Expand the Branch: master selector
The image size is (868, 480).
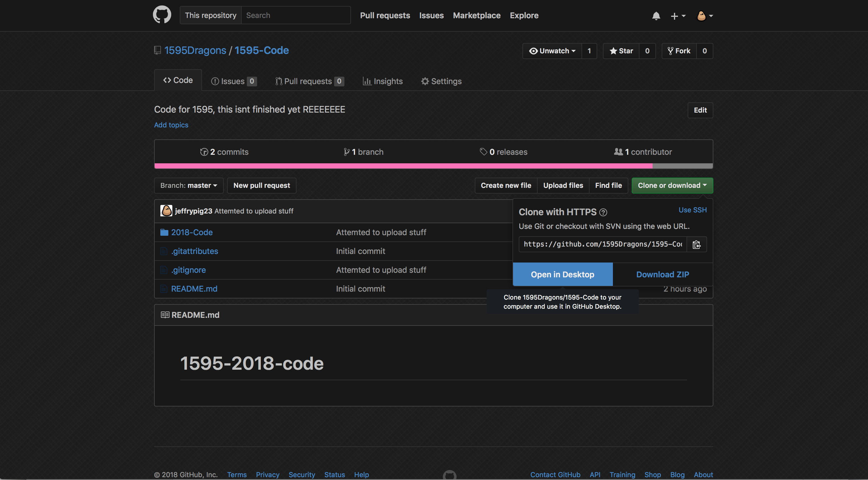189,186
